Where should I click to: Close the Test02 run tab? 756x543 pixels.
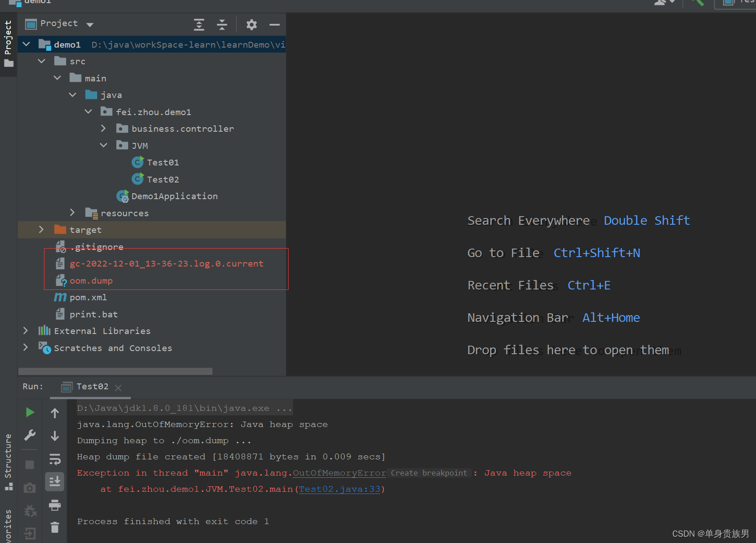(118, 387)
